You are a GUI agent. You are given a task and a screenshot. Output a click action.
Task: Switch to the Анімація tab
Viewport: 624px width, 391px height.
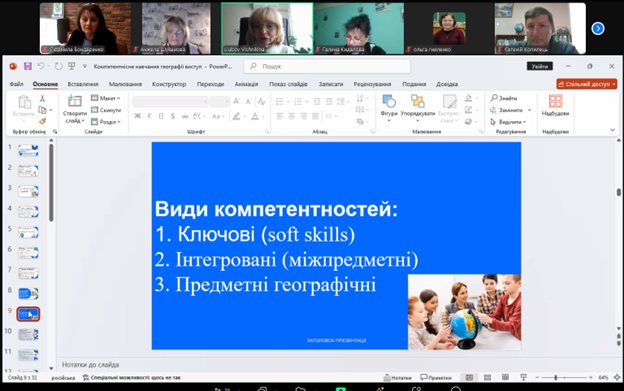pos(246,84)
